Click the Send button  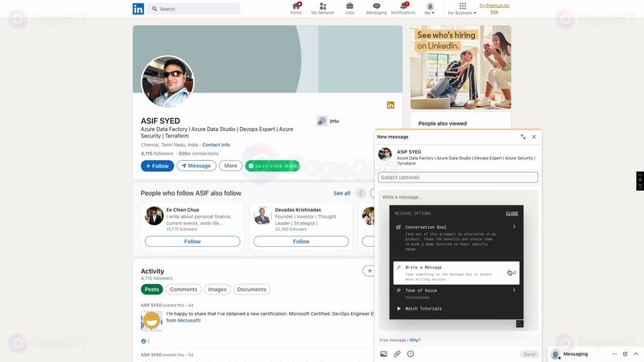[529, 354]
